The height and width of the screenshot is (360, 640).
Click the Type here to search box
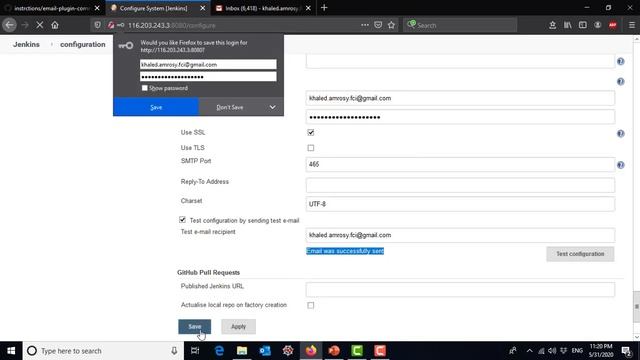102,351
